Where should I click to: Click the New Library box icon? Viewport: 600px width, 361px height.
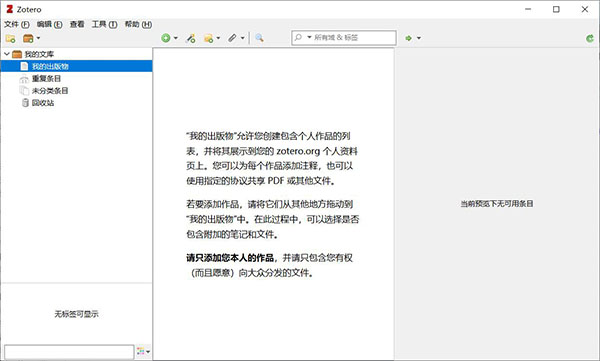(28, 38)
